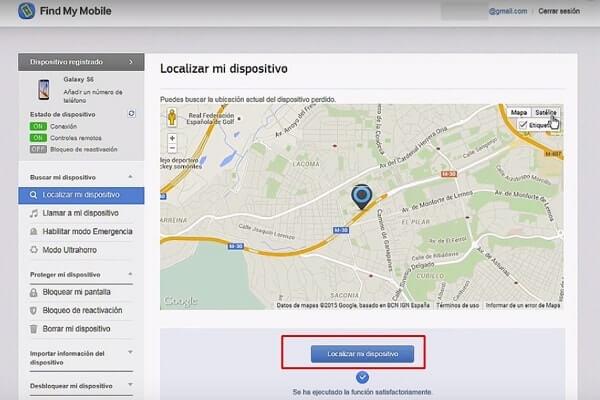Select Localizar mi dispositivo in the sidebar

pyautogui.click(x=81, y=195)
